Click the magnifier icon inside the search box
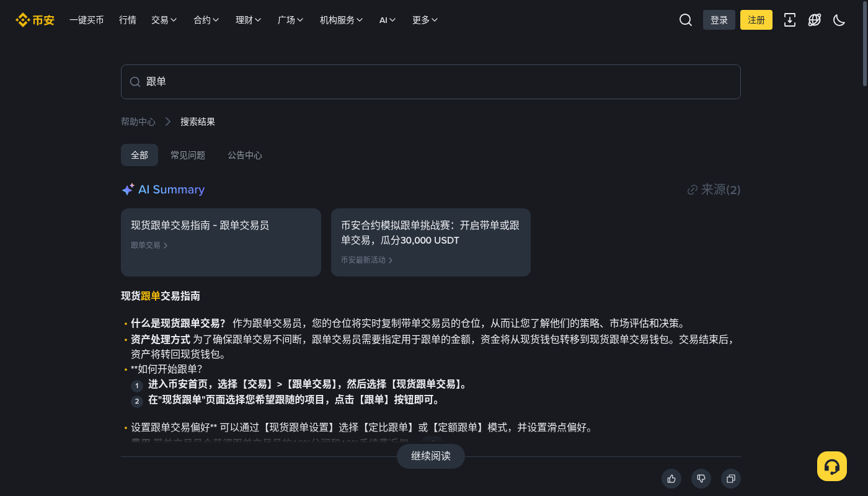The width and height of the screenshot is (868, 496). [135, 82]
